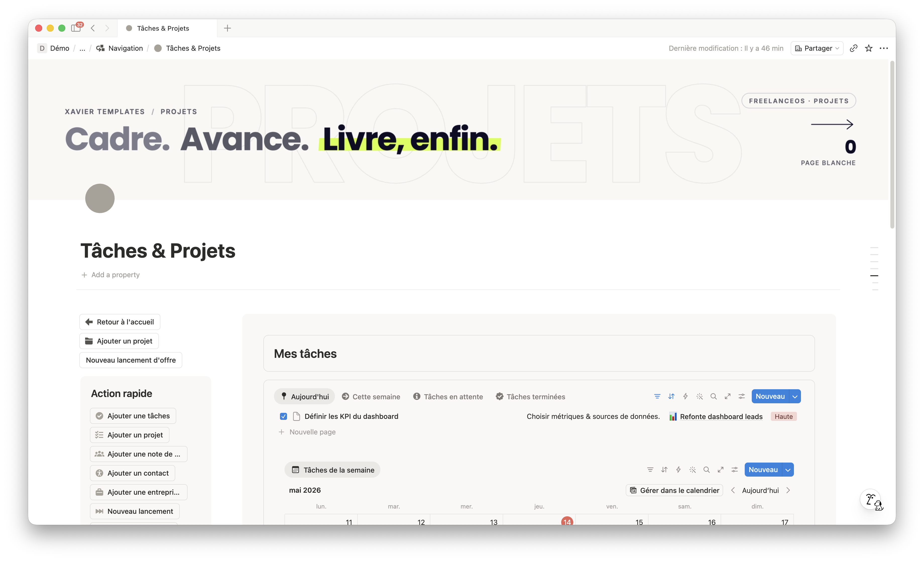
Task: Search in the Aujourd'hui tasks view
Action: click(714, 396)
